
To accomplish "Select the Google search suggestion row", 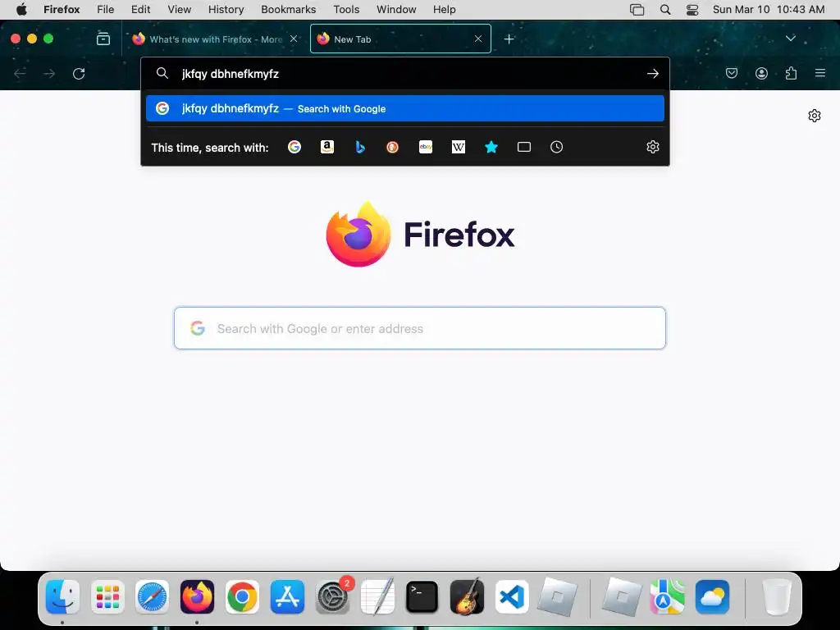I will point(405,109).
